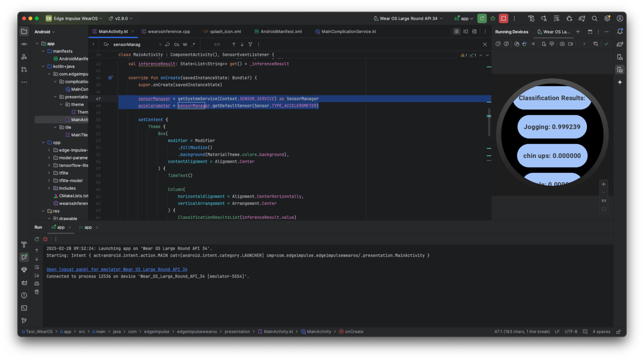
Task: Open the Terminal tool window
Action: point(24,308)
